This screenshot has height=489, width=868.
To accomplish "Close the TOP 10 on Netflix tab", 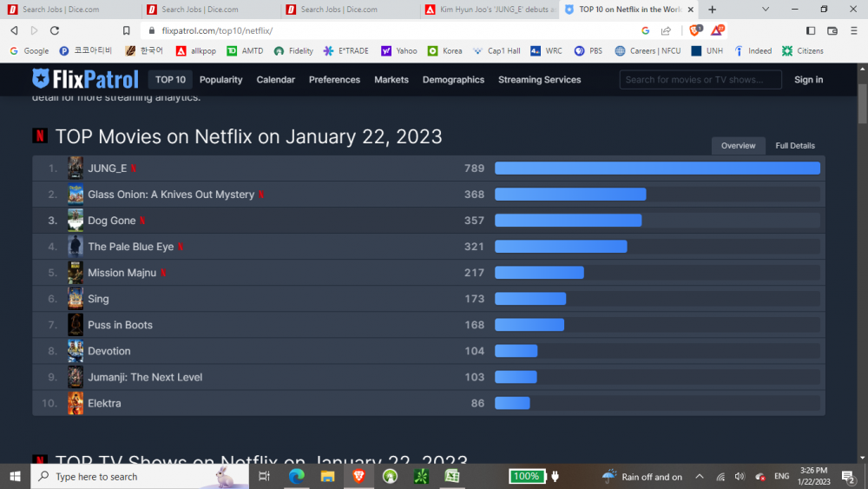I will [690, 10].
